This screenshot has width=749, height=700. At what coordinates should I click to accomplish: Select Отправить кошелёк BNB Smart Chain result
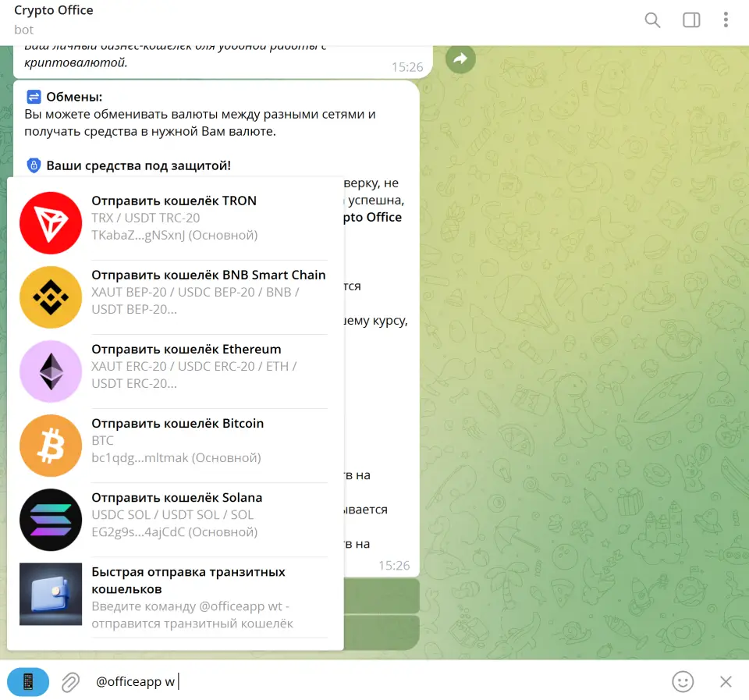pos(176,297)
